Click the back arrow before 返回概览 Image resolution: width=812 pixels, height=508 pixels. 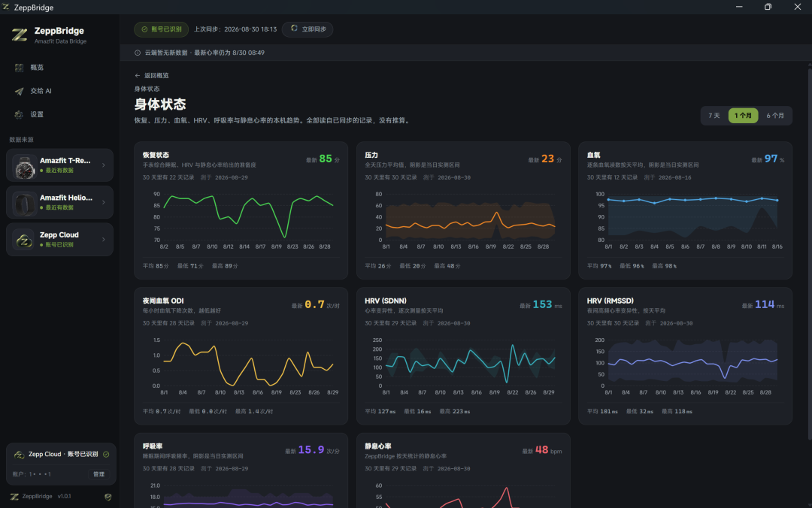[x=138, y=76]
